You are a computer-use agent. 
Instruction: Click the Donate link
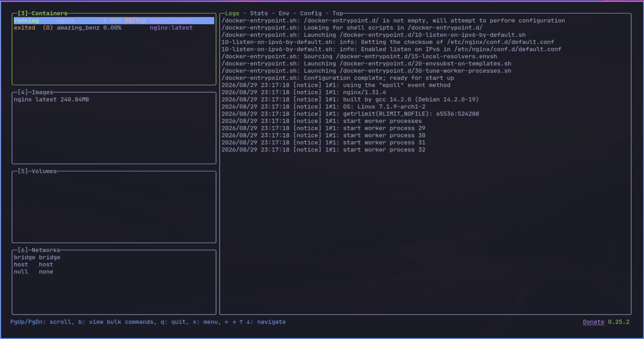point(593,322)
